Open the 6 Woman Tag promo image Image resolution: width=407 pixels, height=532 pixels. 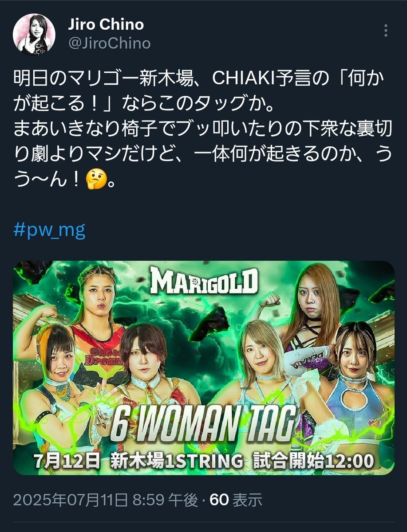coord(204,368)
